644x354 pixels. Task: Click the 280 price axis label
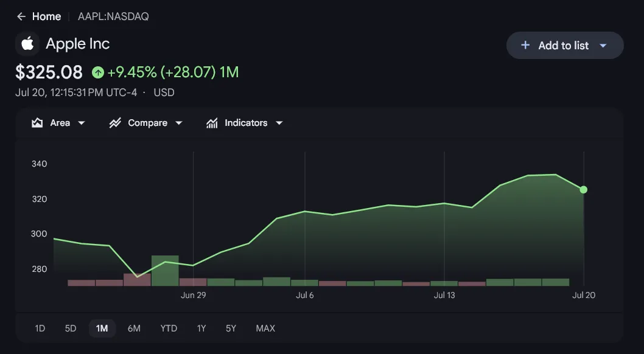40,269
